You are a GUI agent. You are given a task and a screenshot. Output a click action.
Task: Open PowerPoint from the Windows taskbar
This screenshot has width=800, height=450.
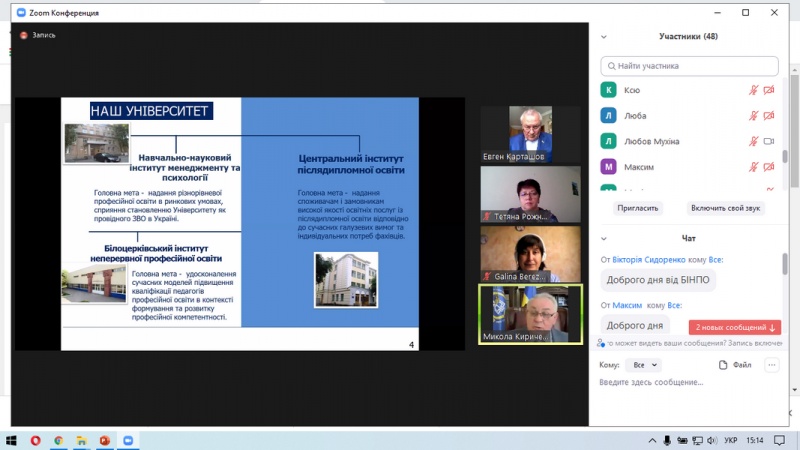105,440
